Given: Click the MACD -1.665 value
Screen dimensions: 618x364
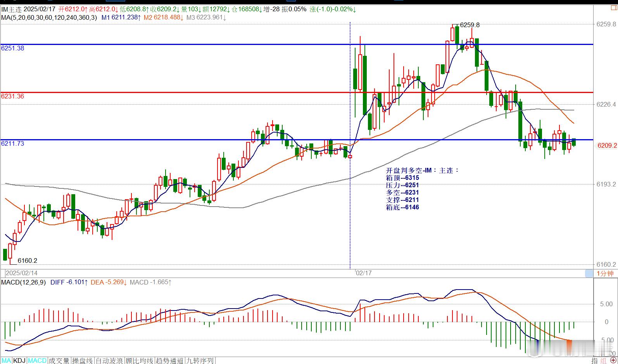Looking at the screenshot, I should point(150,282).
